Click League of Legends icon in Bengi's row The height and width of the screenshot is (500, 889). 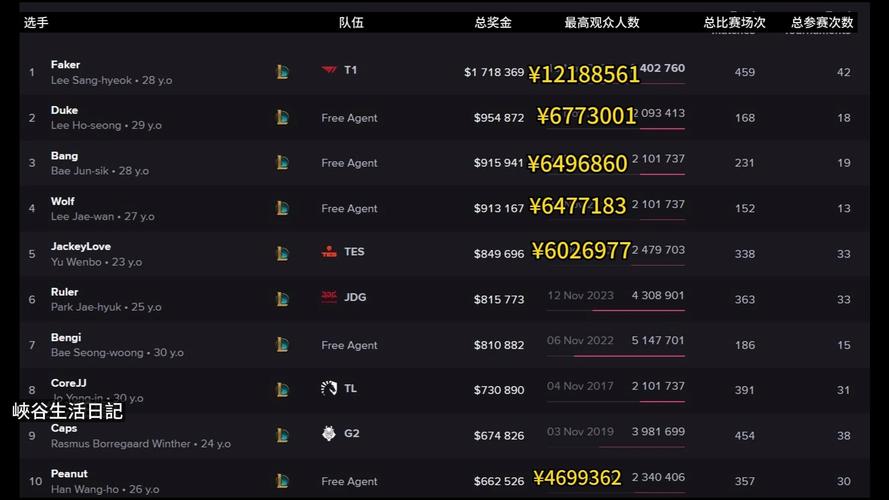[x=282, y=345]
